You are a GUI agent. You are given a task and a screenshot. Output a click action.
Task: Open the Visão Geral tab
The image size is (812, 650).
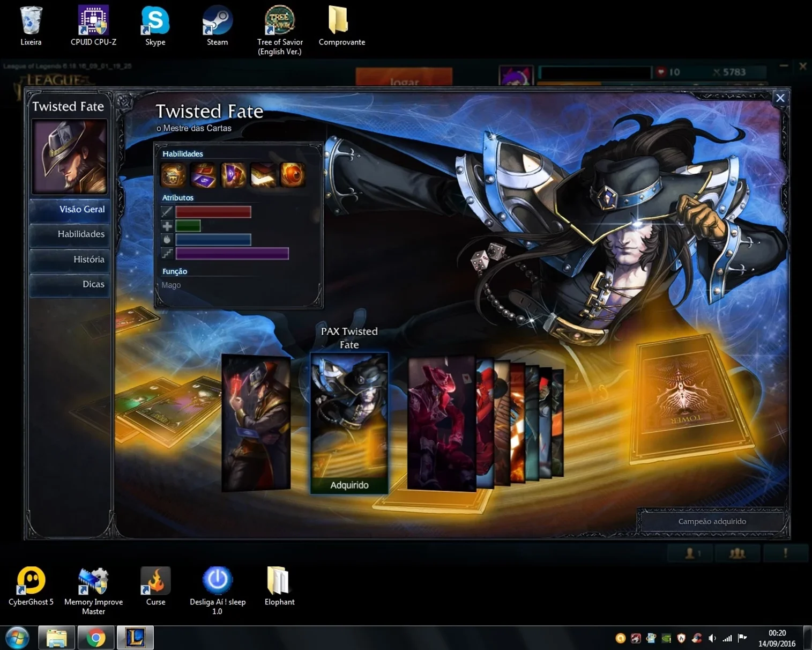70,210
